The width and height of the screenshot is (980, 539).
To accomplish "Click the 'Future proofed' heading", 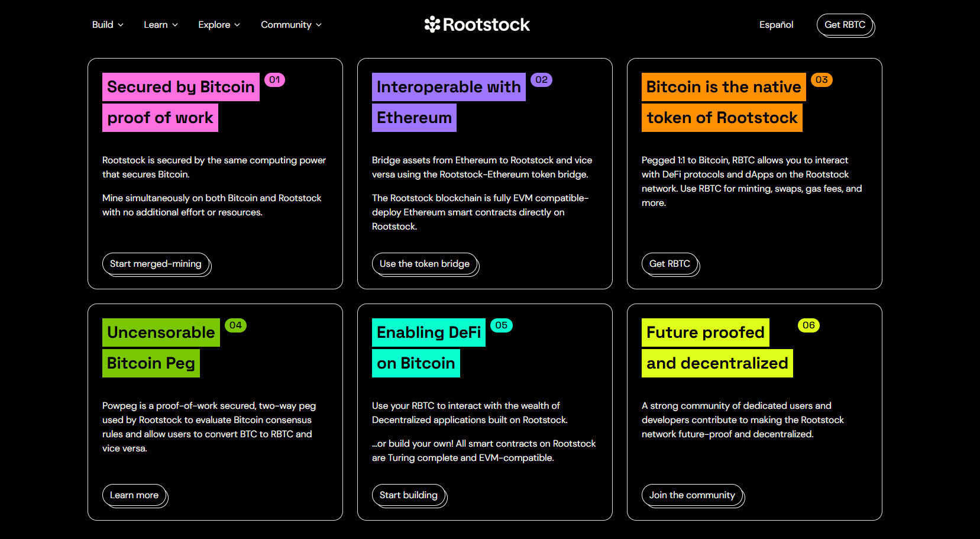I will (x=706, y=333).
